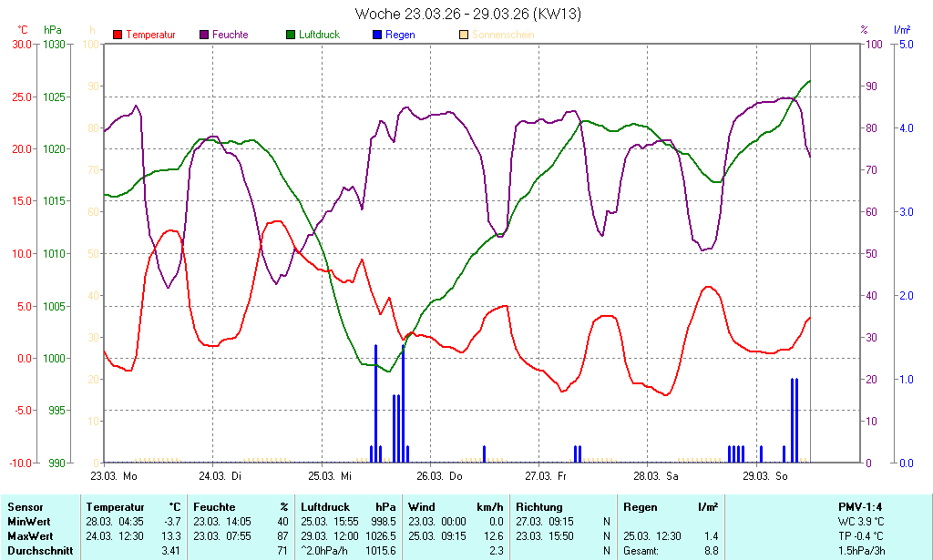Viewport: 933px width, 560px height.
Task: Click the Wind km/h column header
Action: tap(456, 507)
